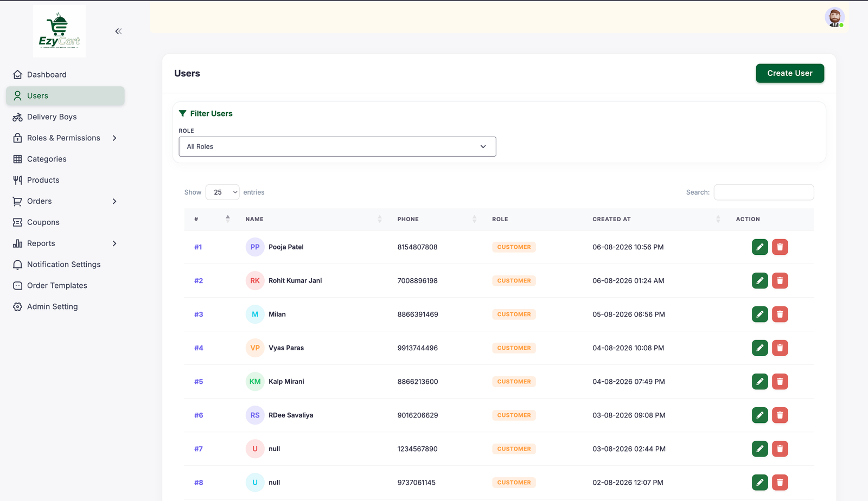Open Notification Settings page

tap(65, 265)
